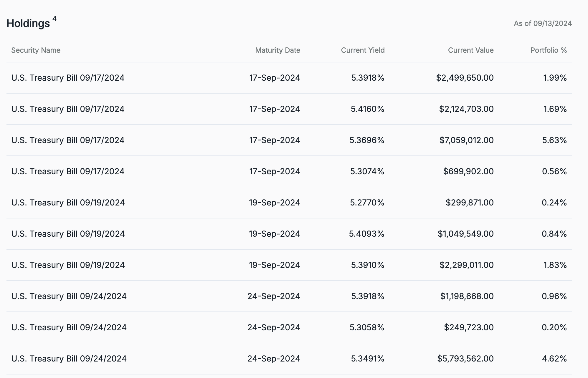588x378 pixels.
Task: Select Treasury Bill name in the 5.2770% yield row
Action: (68, 203)
